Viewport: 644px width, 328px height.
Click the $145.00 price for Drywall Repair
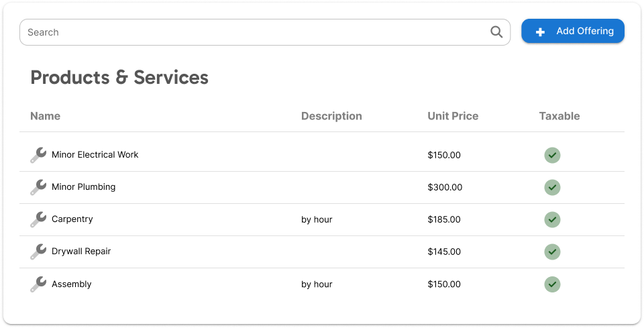coord(444,252)
